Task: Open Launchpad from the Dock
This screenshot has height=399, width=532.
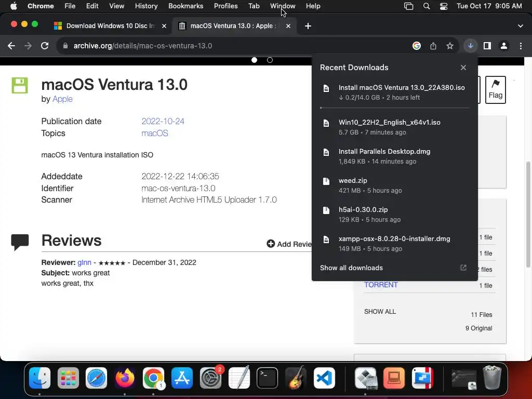Action: tap(68, 378)
